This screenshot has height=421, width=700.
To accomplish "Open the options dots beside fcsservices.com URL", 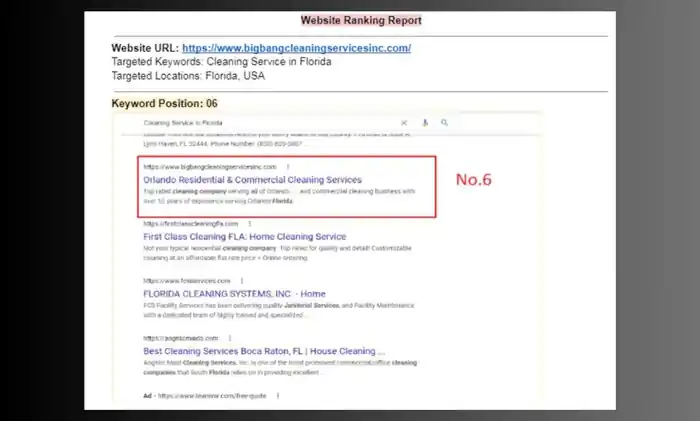I will [x=242, y=281].
